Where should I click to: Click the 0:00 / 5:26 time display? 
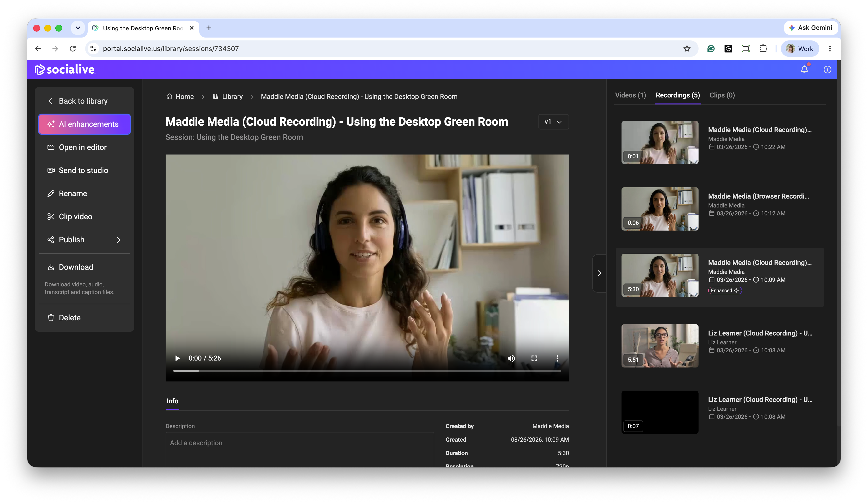pyautogui.click(x=205, y=358)
